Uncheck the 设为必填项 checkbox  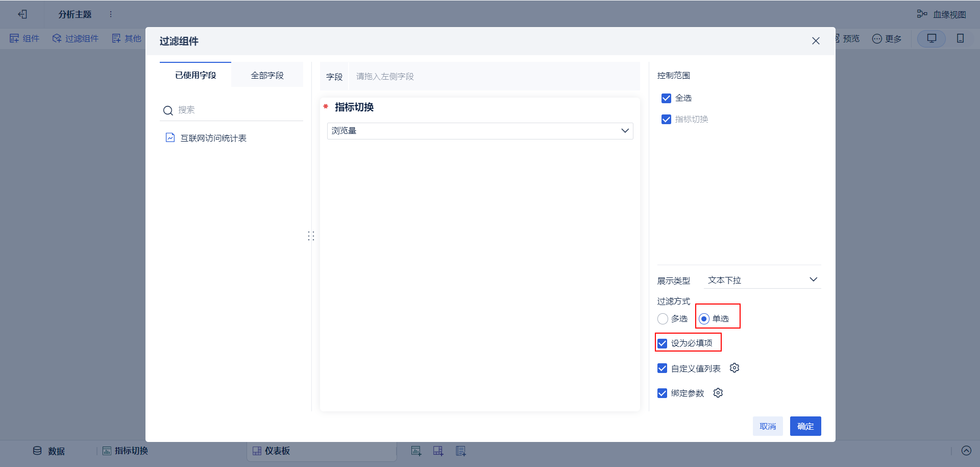click(x=662, y=343)
